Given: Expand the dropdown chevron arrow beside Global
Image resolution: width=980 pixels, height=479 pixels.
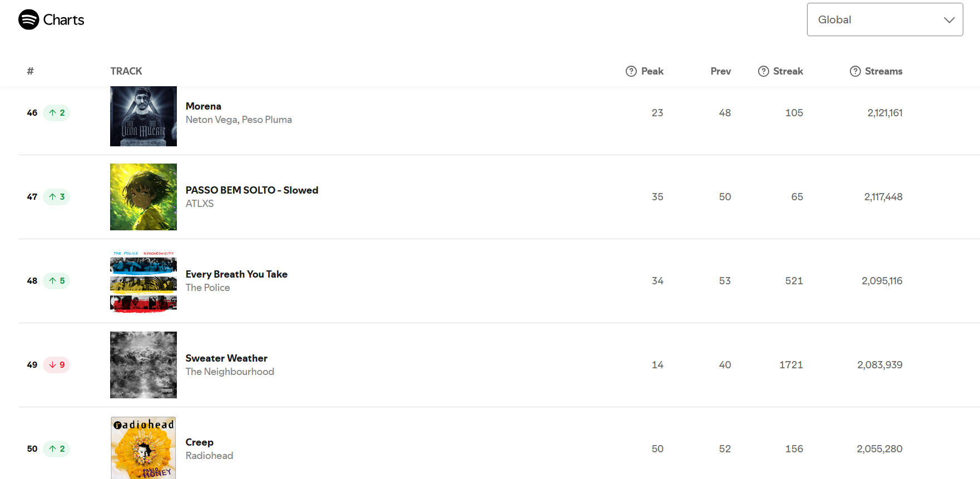Looking at the screenshot, I should click(x=949, y=20).
